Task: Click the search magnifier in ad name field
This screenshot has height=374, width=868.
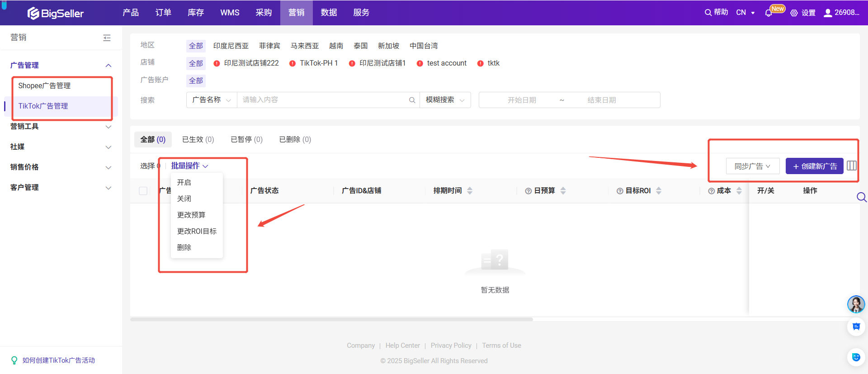Action: (412, 100)
